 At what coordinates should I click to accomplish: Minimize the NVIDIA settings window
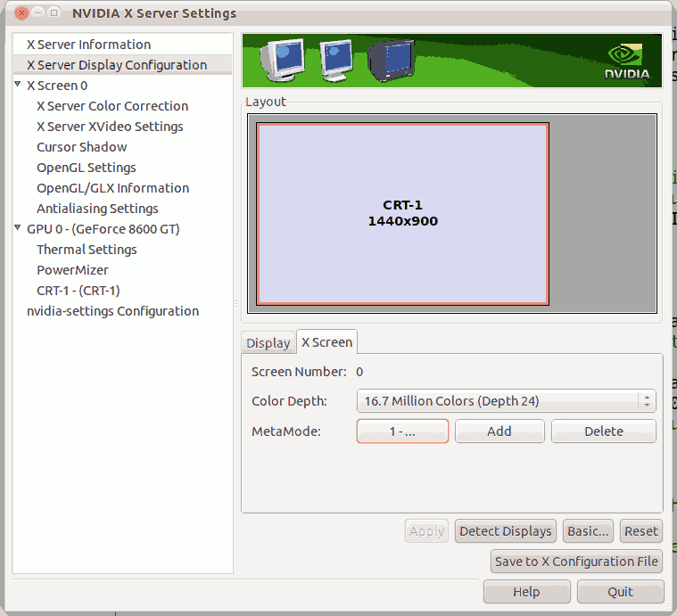(37, 13)
